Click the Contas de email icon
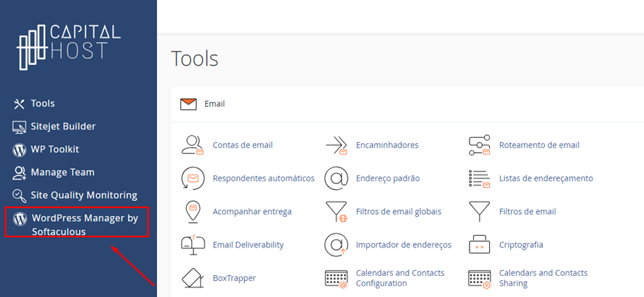This screenshot has height=297, width=644. tap(192, 145)
